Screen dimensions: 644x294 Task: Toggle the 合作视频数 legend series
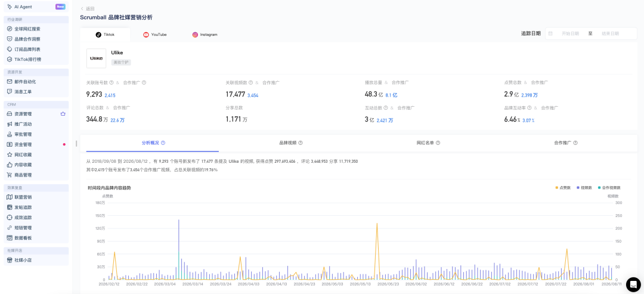(x=608, y=188)
